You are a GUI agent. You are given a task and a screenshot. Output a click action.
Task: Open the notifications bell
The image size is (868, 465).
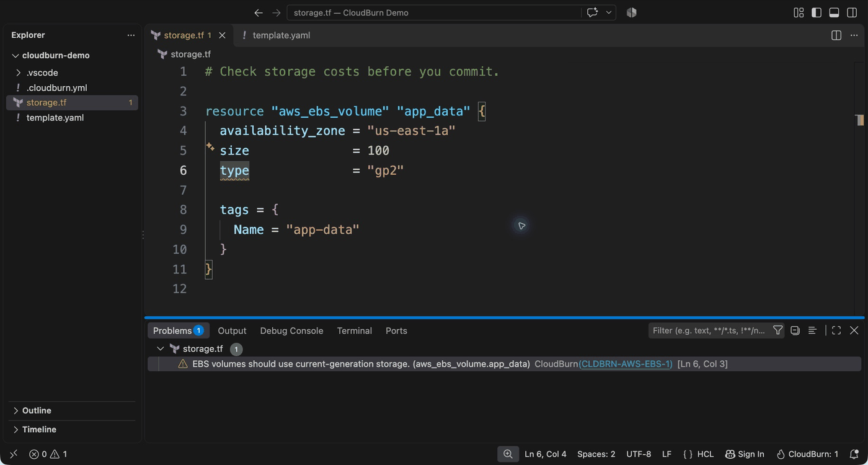click(x=854, y=454)
